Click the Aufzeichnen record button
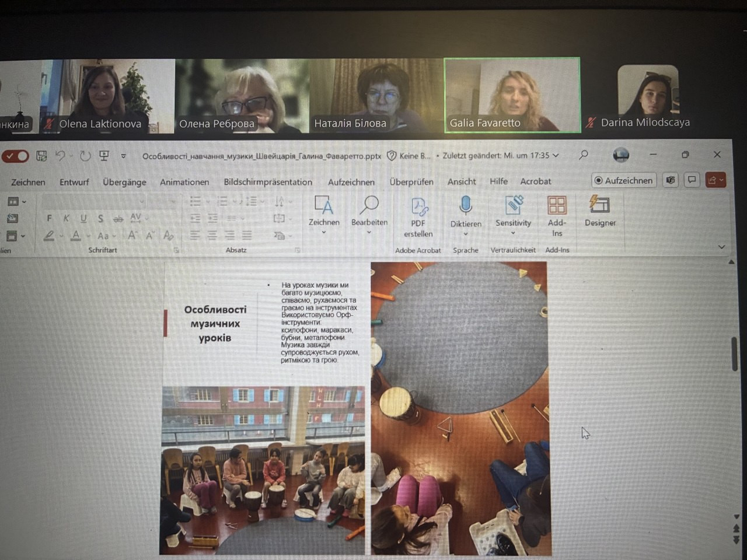The image size is (747, 560). [624, 180]
